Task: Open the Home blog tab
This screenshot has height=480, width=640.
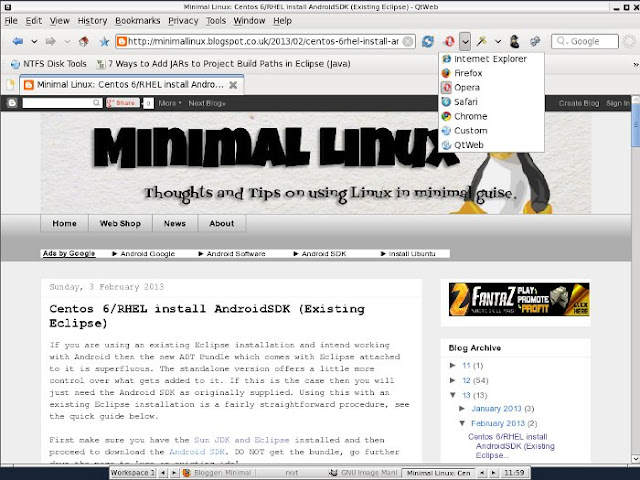Action: [64, 223]
